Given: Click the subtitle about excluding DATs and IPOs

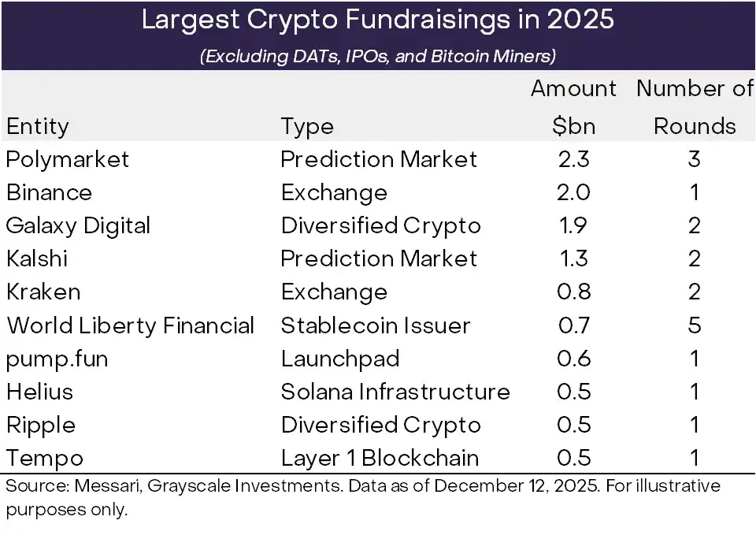Looking at the screenshot, I should tap(377, 57).
